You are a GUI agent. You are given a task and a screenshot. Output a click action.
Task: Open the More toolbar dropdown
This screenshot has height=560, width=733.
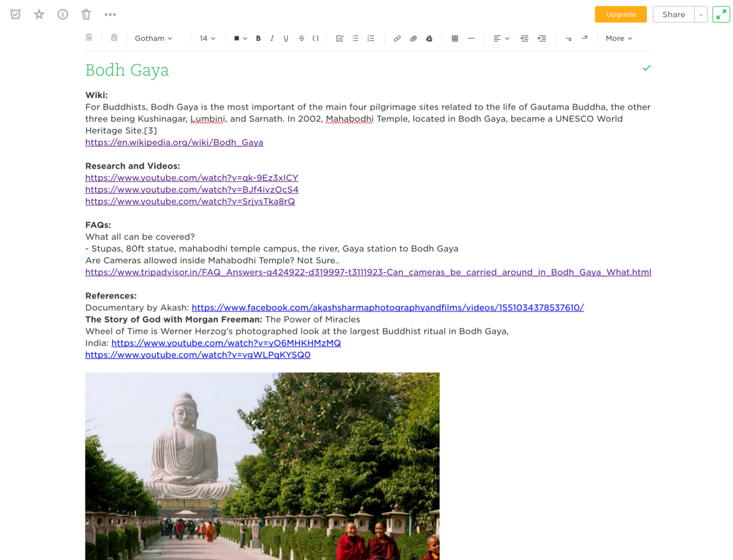619,38
